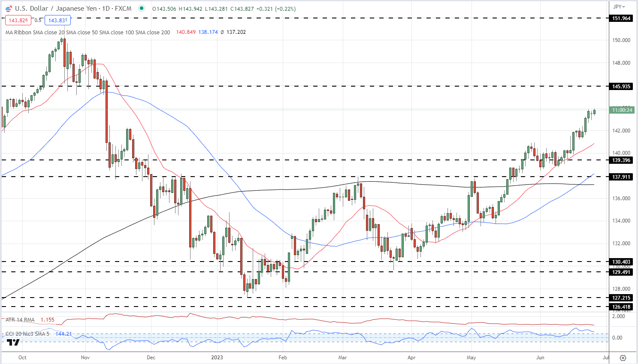The height and width of the screenshot is (364, 638).
Task: Click the 128.000 price scale label
Action: point(621,289)
